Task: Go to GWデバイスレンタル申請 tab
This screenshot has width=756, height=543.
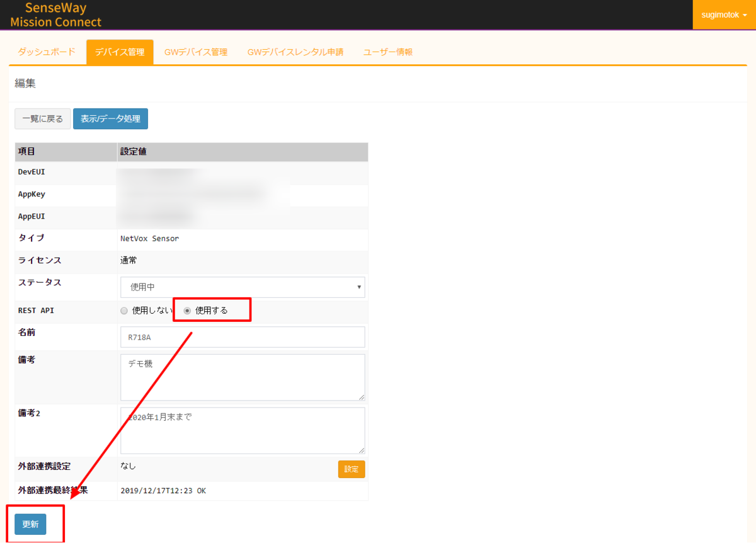Action: click(x=295, y=52)
